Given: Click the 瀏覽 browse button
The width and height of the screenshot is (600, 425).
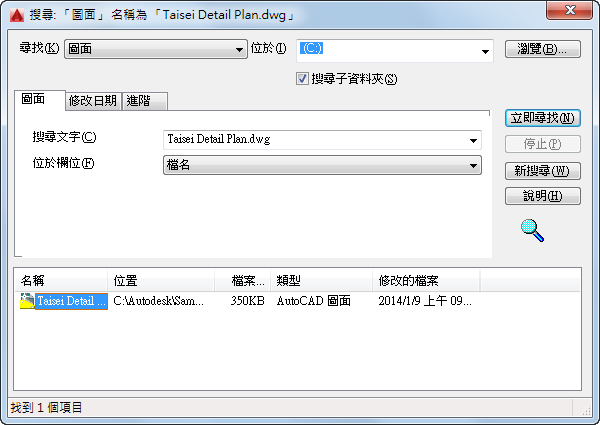Looking at the screenshot, I should click(x=543, y=49).
